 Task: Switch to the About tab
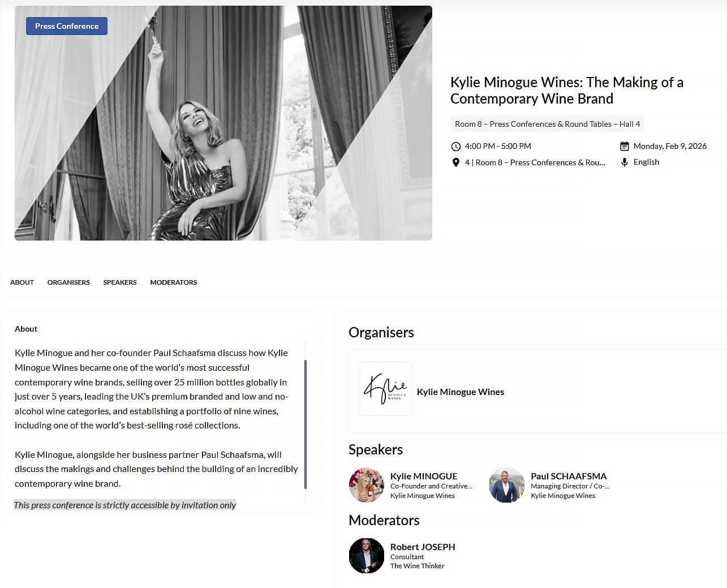click(22, 282)
